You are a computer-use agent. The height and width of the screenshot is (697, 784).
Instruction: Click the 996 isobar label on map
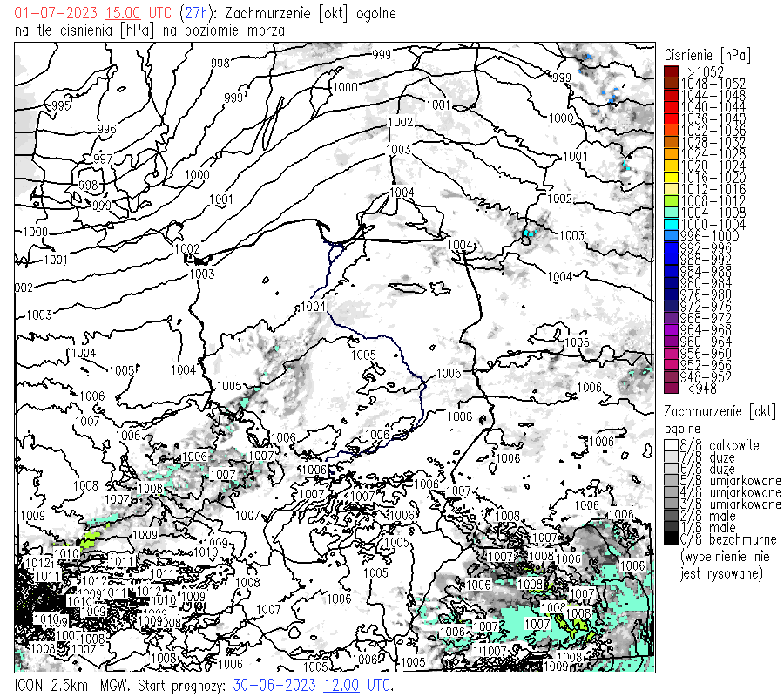106,129
